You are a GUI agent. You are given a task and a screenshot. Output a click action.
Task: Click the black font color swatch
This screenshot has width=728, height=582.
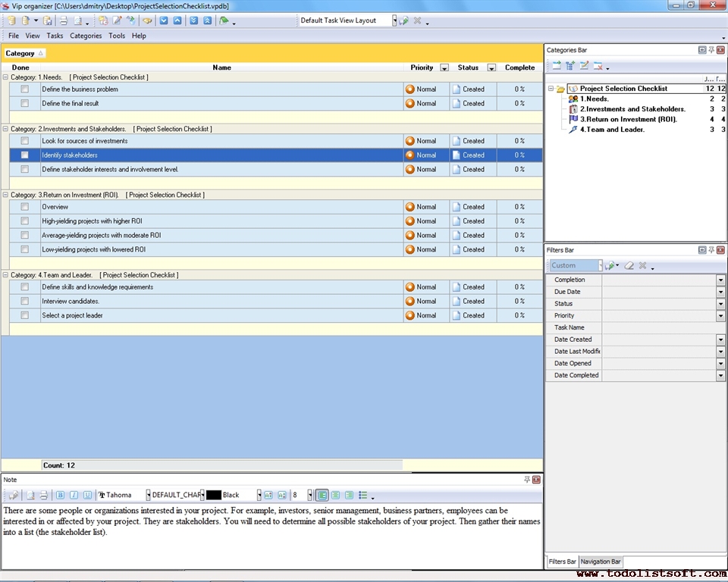click(213, 495)
